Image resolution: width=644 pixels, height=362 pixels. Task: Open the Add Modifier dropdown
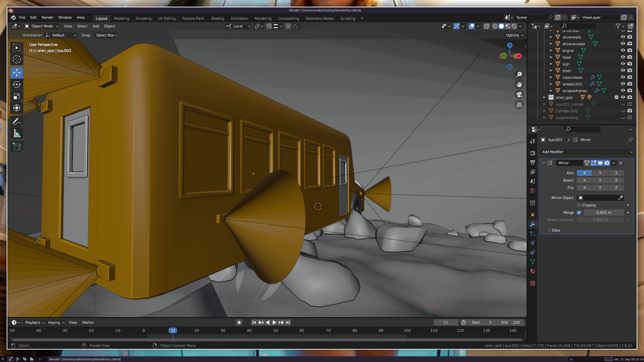pyautogui.click(x=587, y=152)
